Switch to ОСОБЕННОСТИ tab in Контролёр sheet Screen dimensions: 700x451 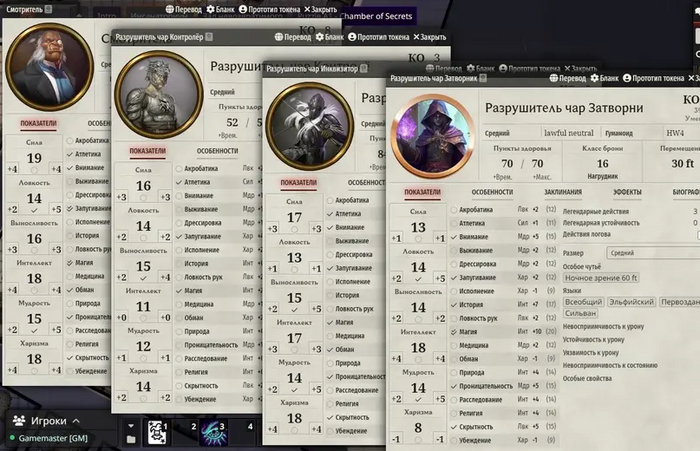[x=217, y=151]
